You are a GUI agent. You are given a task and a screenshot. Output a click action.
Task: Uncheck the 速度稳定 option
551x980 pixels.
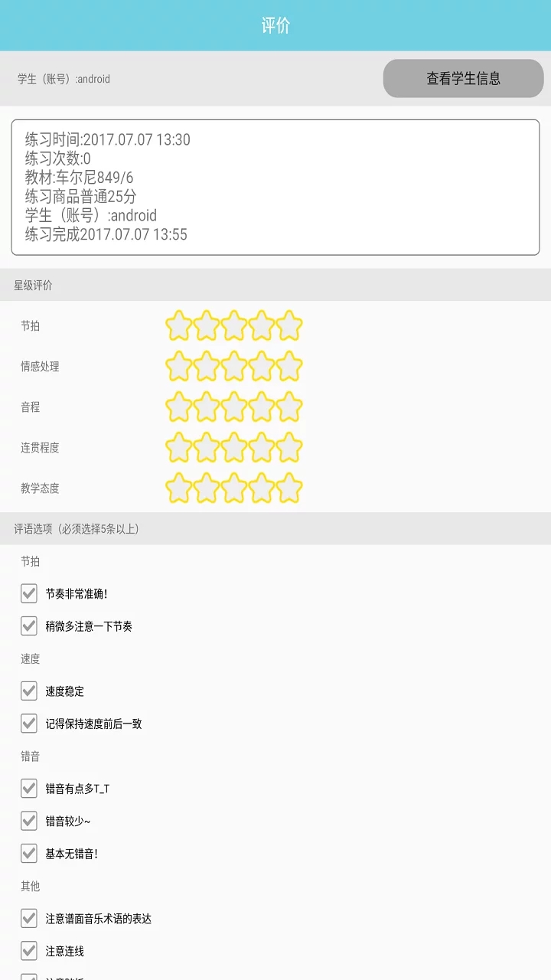29,691
